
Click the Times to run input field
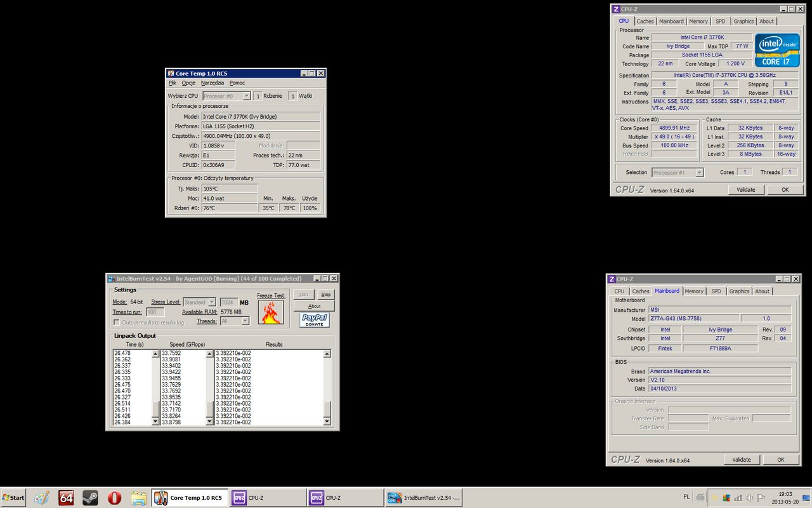click(x=155, y=312)
